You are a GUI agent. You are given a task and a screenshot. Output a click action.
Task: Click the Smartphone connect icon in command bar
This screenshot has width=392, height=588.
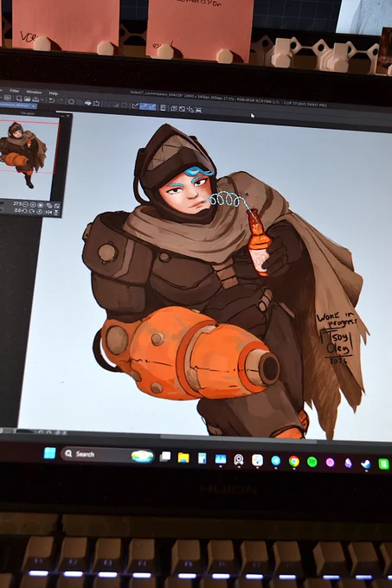coord(163,108)
